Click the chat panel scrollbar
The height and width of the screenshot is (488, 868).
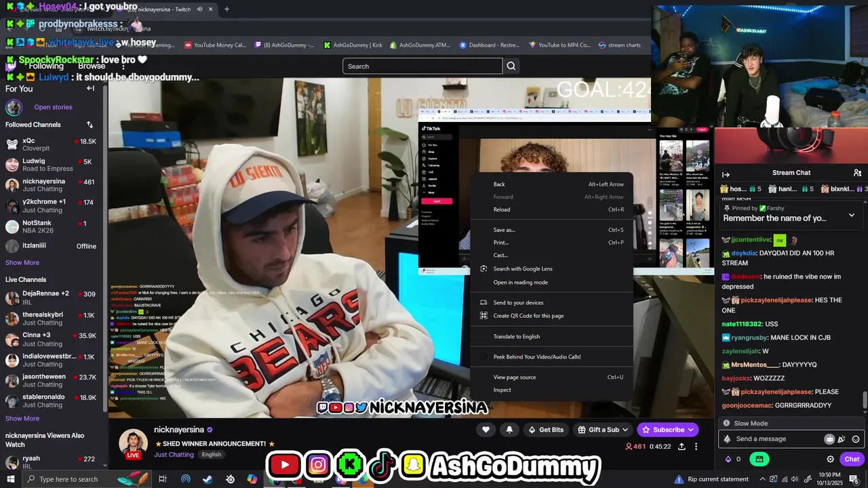(865, 401)
